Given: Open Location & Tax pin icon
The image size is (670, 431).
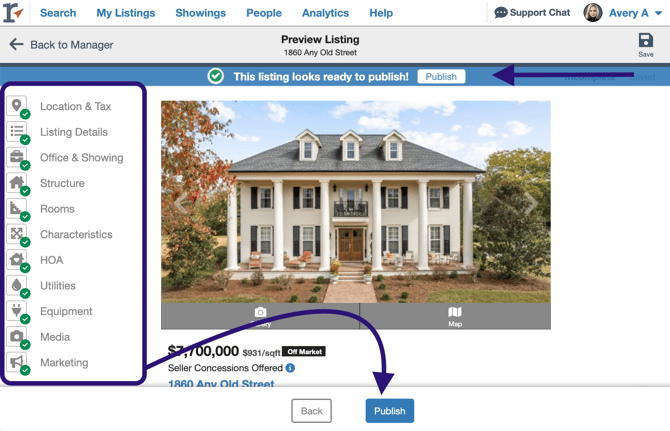Looking at the screenshot, I should coord(17,105).
